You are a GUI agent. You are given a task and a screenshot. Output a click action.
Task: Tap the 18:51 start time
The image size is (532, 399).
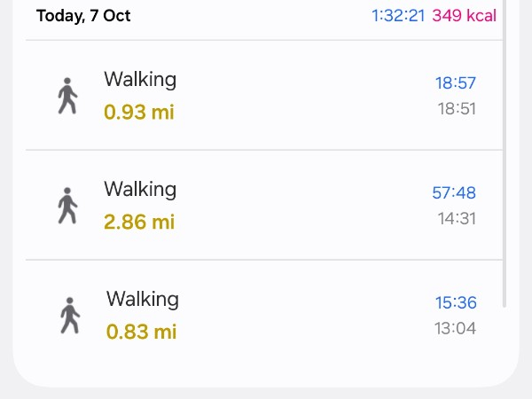click(x=457, y=109)
